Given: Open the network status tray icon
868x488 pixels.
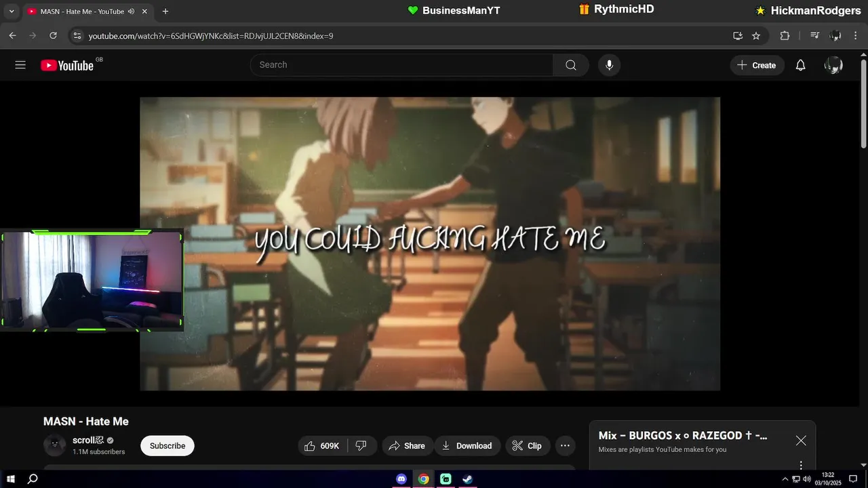Looking at the screenshot, I should (x=796, y=479).
